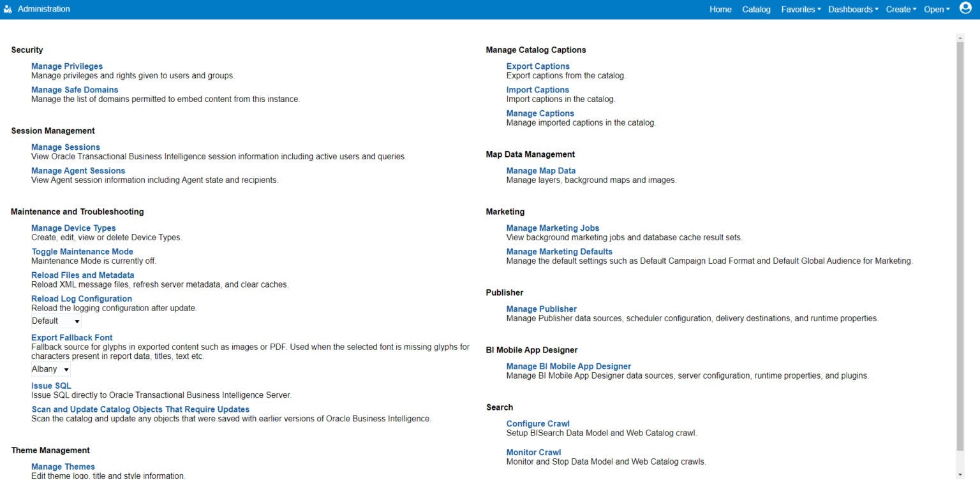
Task: Open Manage Sessions
Action: click(x=66, y=147)
